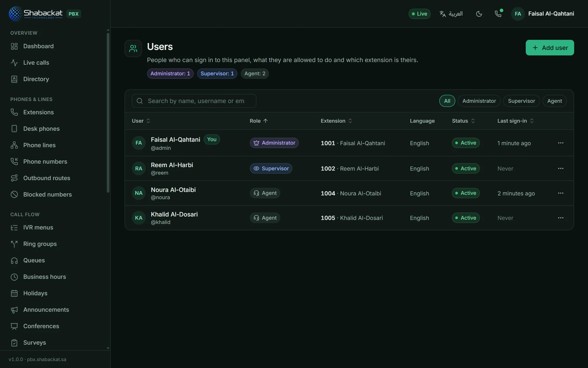Open actions menu for Khalid Al-Dosari

[561, 218]
